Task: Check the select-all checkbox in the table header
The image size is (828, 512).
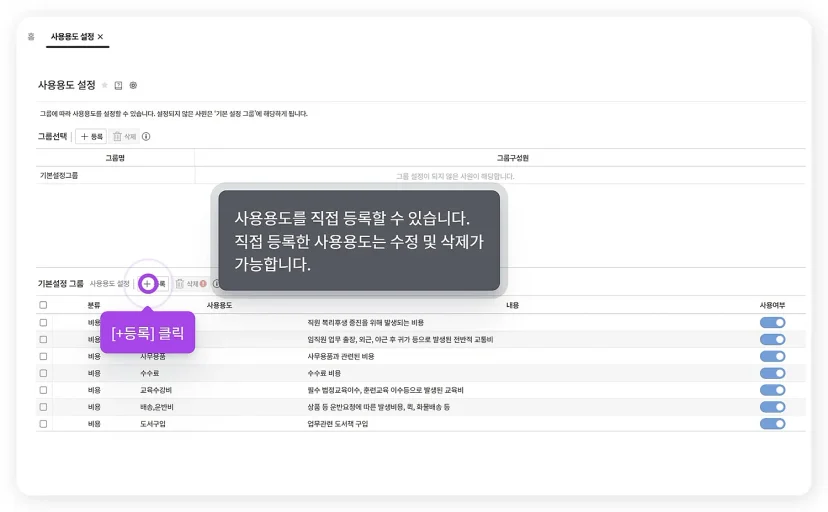Action: coord(43,305)
